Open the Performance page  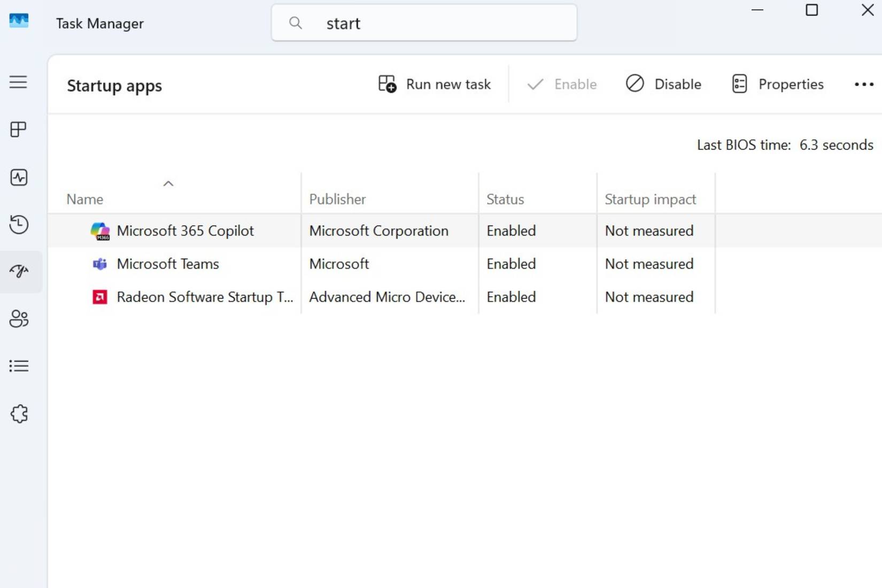[x=19, y=177]
